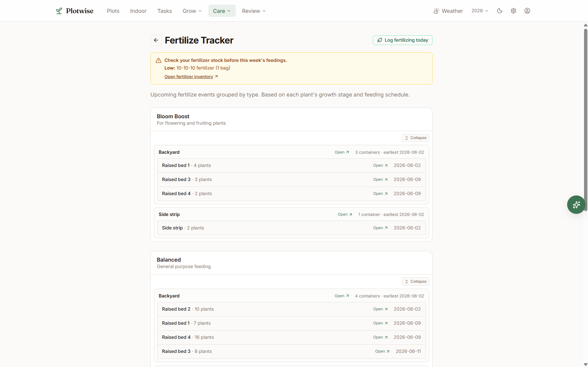The image size is (588, 367).
Task: Open the Grow dropdown menu
Action: 192,11
